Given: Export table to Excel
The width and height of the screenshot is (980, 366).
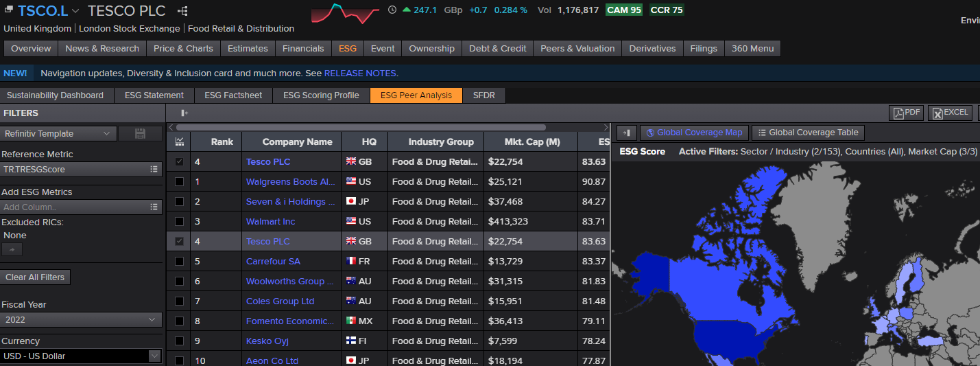Looking at the screenshot, I should coord(950,113).
